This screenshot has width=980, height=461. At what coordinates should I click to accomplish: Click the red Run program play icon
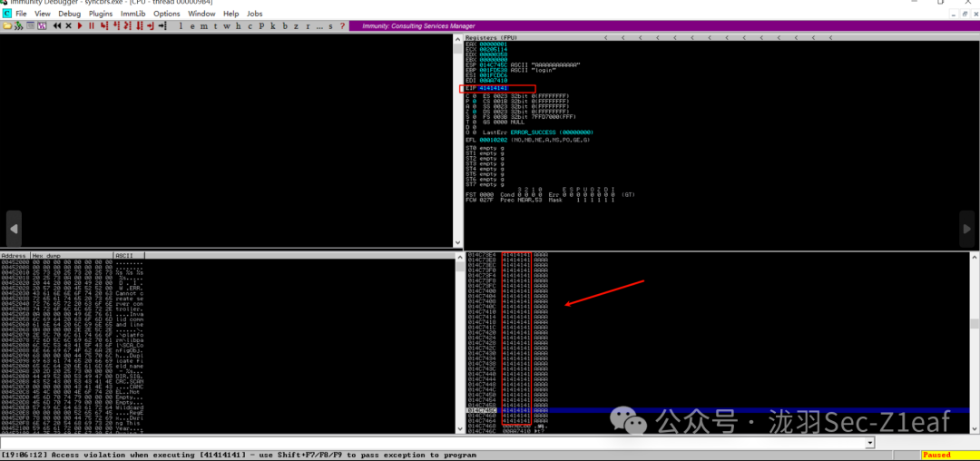pos(79,25)
